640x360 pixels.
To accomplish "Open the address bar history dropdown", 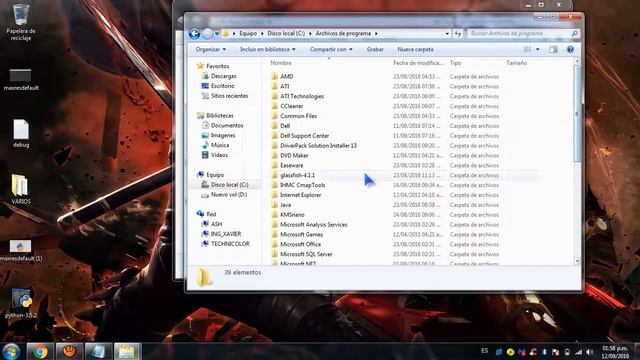I will [447, 33].
